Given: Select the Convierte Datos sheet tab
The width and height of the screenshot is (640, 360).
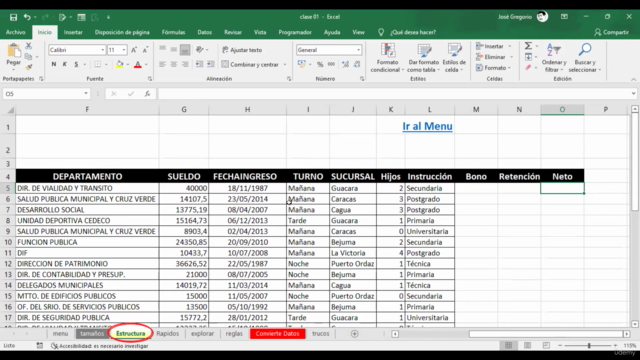Looking at the screenshot, I should (x=278, y=334).
